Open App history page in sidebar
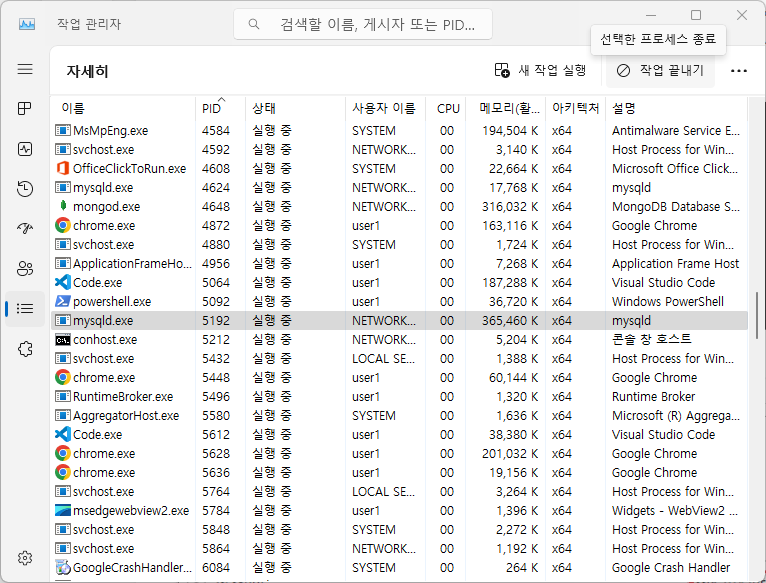This screenshot has width=766, height=583. point(25,189)
